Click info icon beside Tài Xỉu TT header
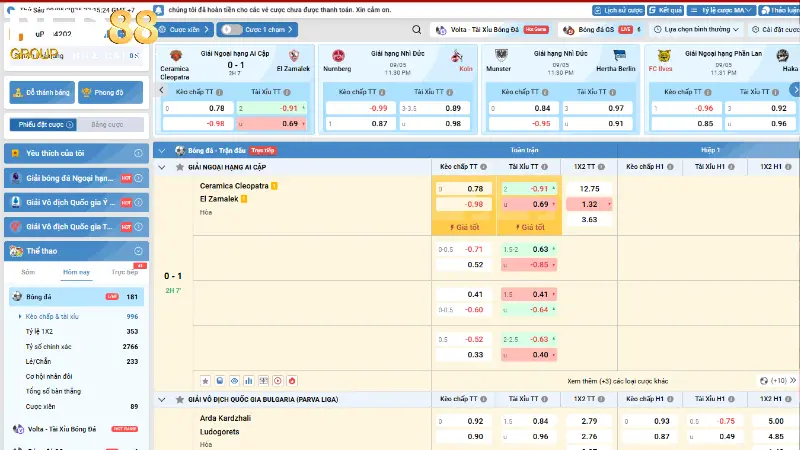Image resolution: width=800 pixels, height=450 pixels. (x=544, y=167)
